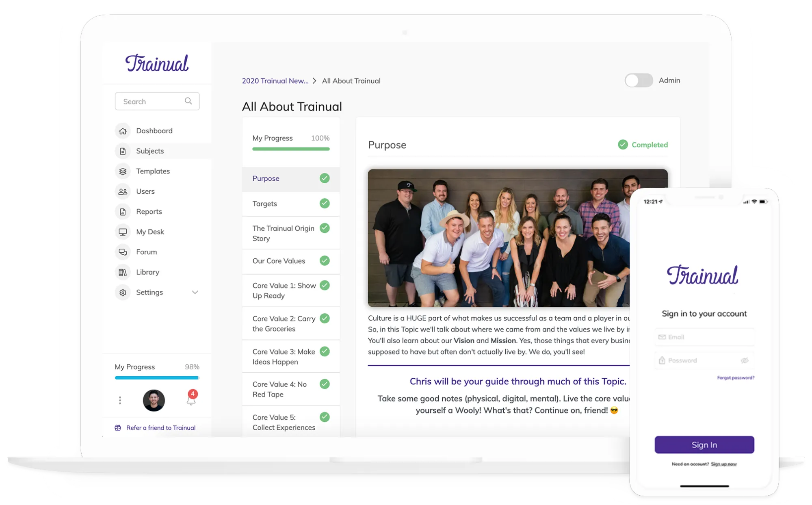Screen dimensions: 812x505
Task: Click the magnifier icon in Search box
Action: 188,101
